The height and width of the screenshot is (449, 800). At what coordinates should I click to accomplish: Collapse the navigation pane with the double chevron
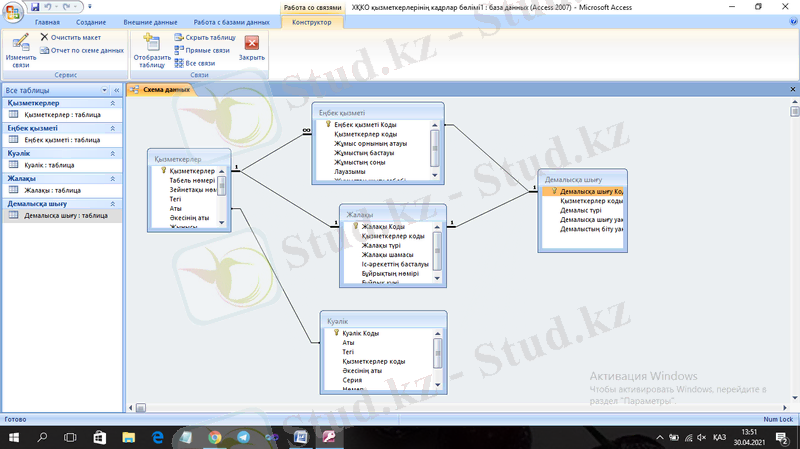(x=115, y=90)
